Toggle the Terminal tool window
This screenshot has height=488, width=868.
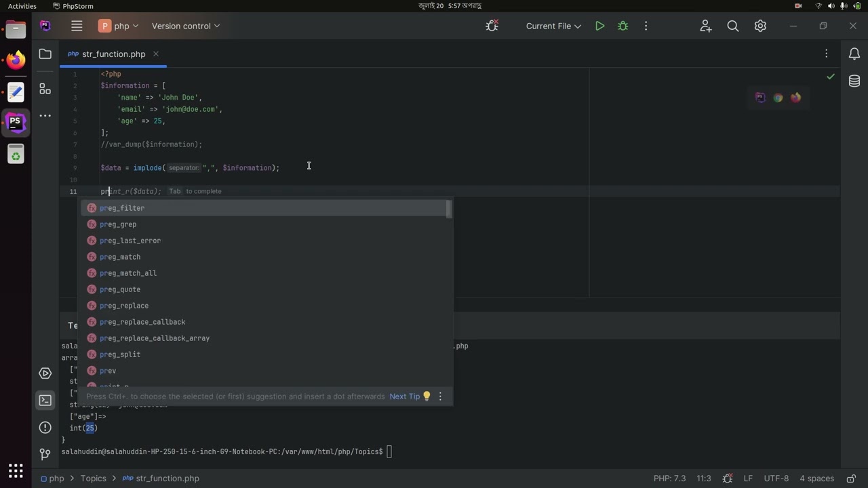tap(45, 401)
